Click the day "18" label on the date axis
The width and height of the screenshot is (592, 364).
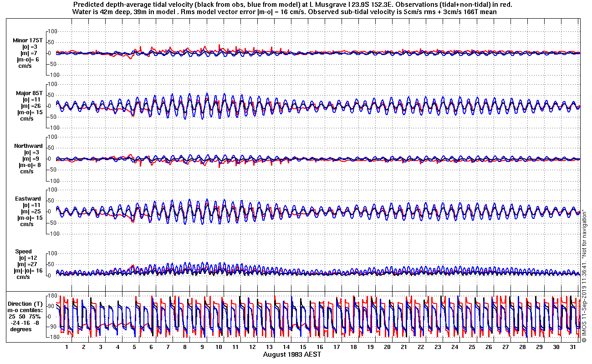click(x=353, y=347)
